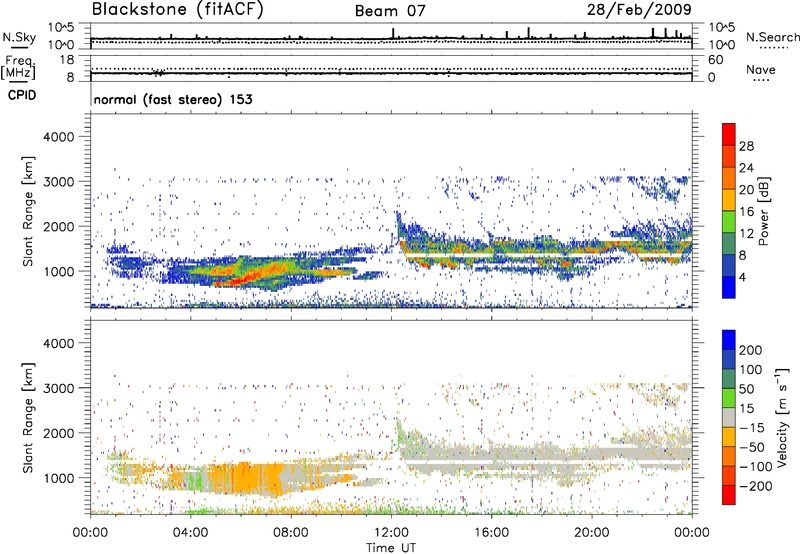Click the '28' value on Power colorbar

(x=746, y=146)
